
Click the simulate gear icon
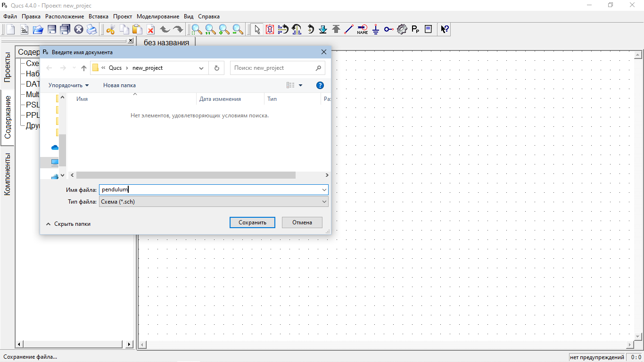pos(402,29)
